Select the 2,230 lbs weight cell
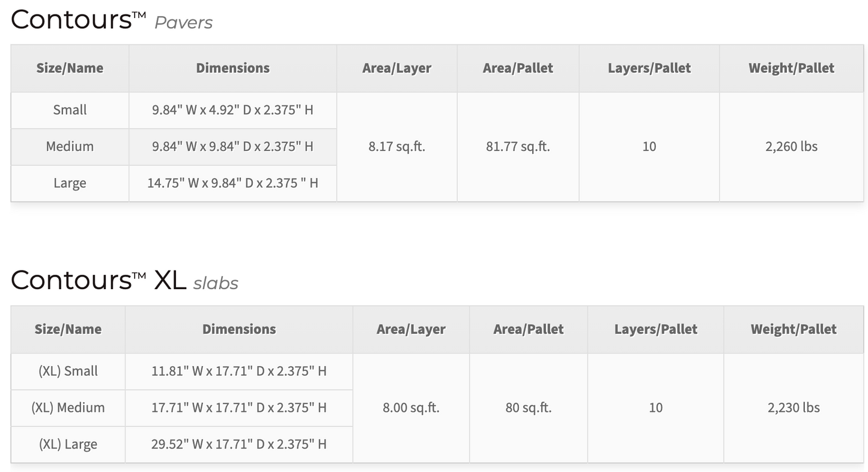This screenshot has height=472, width=868. pyautogui.click(x=794, y=408)
